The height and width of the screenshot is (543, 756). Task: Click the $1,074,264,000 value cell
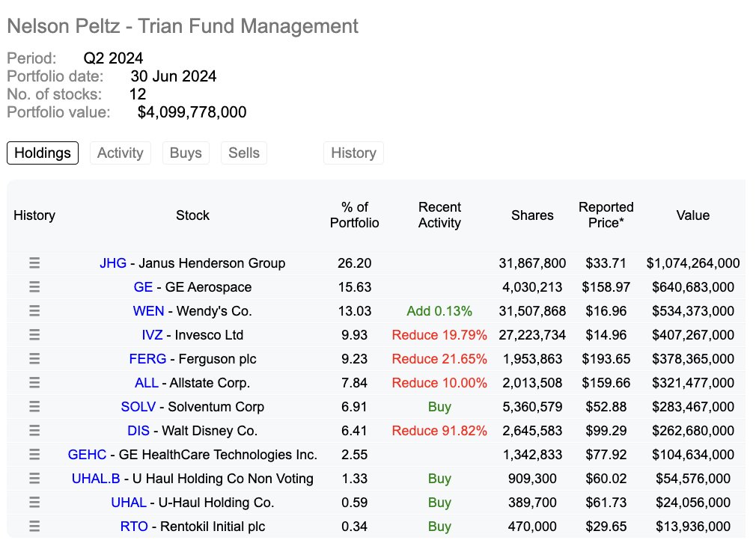[x=693, y=263]
